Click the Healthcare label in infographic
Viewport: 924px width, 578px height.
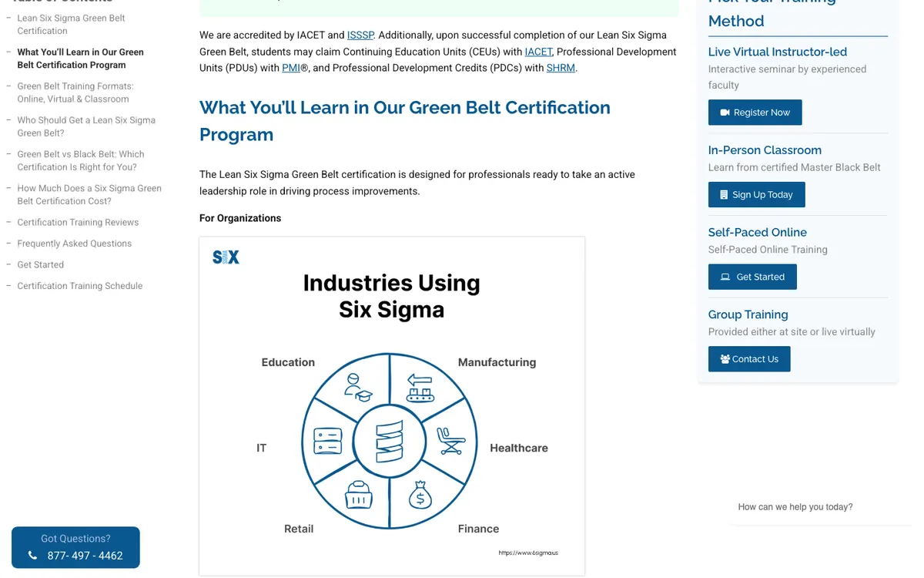519,448
